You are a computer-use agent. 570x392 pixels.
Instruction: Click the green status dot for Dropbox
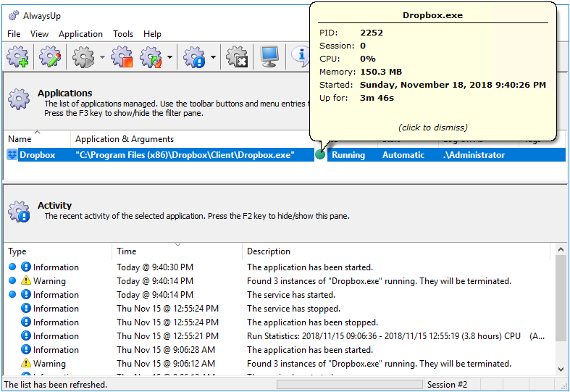(x=320, y=154)
